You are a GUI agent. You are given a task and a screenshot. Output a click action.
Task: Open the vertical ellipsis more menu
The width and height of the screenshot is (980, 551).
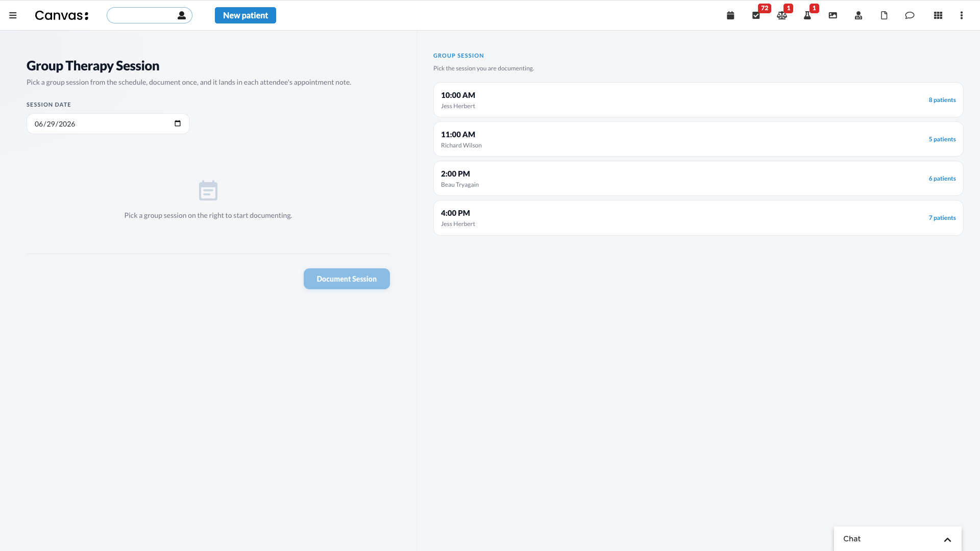pos(961,15)
